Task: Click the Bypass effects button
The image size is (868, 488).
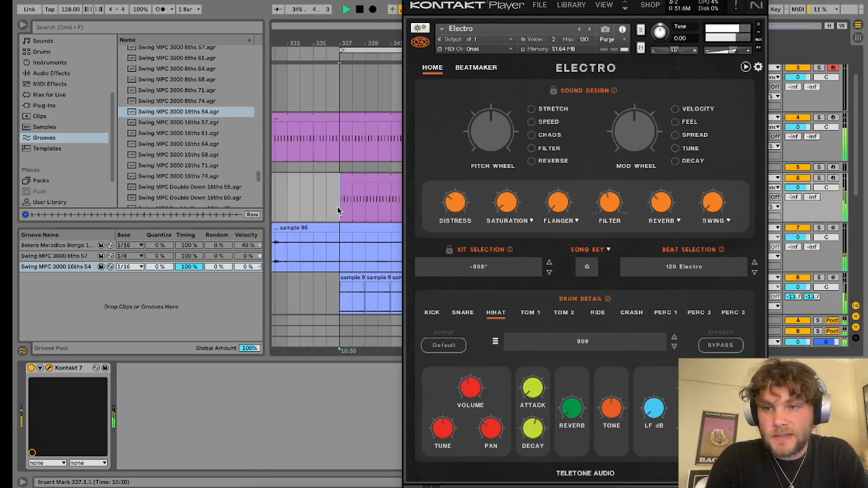Action: tap(720, 345)
